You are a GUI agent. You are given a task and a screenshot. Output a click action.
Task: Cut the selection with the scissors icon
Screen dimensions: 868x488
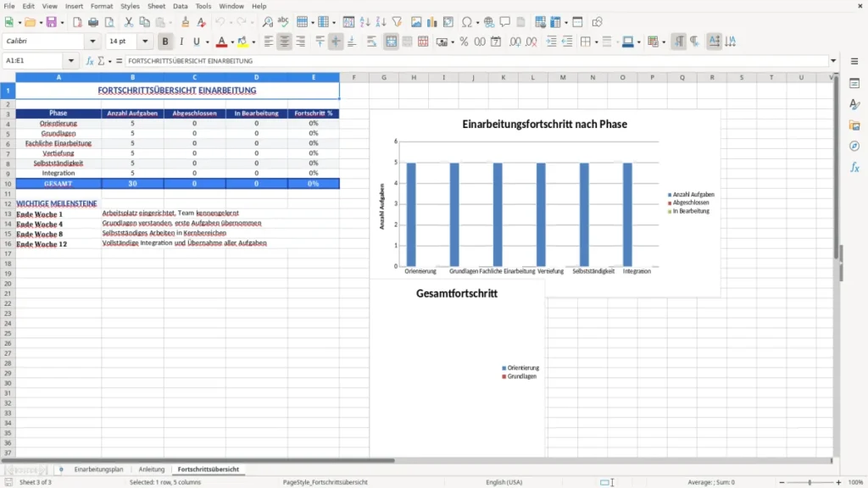click(x=129, y=22)
